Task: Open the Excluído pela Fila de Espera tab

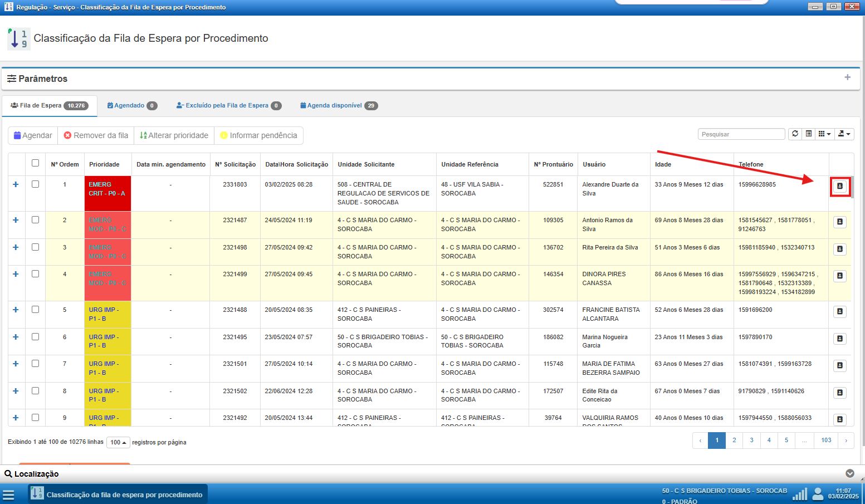Action: point(228,106)
